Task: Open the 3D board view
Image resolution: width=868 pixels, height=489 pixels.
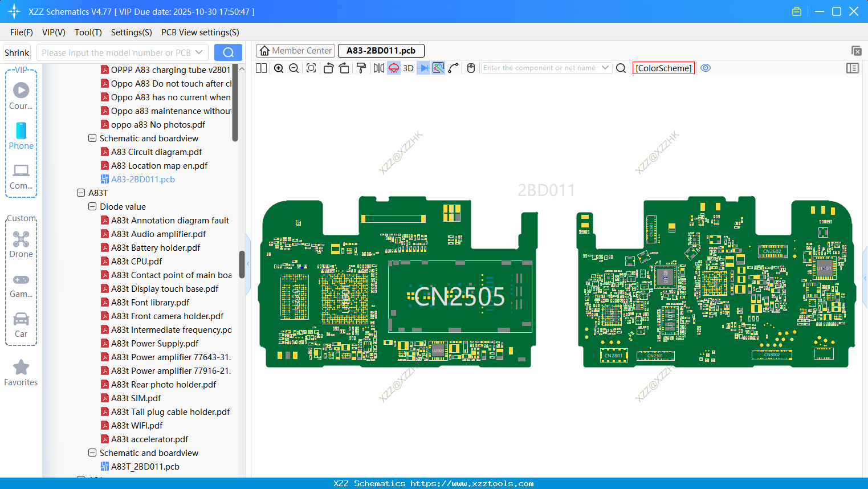Action: tap(408, 68)
